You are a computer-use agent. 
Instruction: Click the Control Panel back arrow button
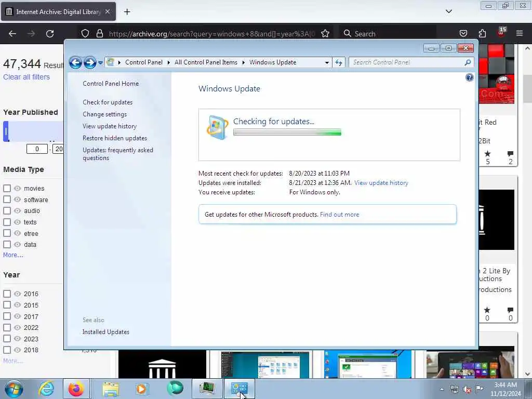(75, 62)
